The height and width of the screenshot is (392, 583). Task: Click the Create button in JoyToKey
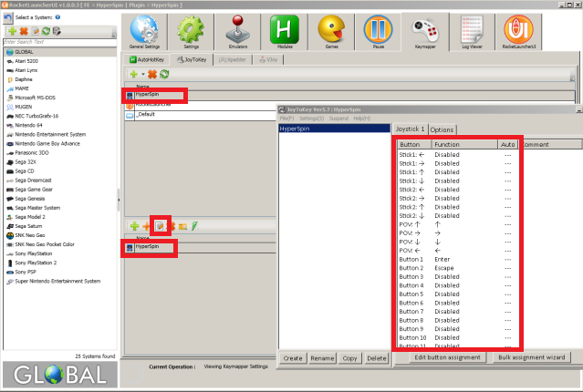point(293,358)
